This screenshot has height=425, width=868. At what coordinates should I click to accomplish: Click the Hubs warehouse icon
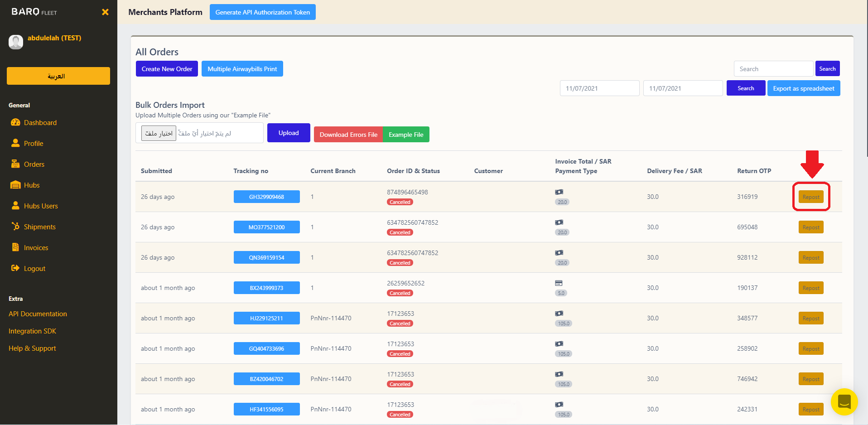point(15,185)
